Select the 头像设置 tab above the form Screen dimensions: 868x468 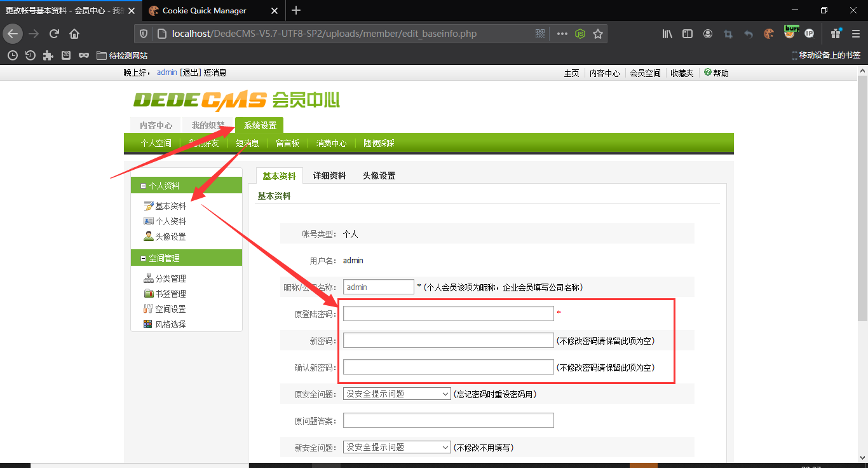(x=379, y=176)
